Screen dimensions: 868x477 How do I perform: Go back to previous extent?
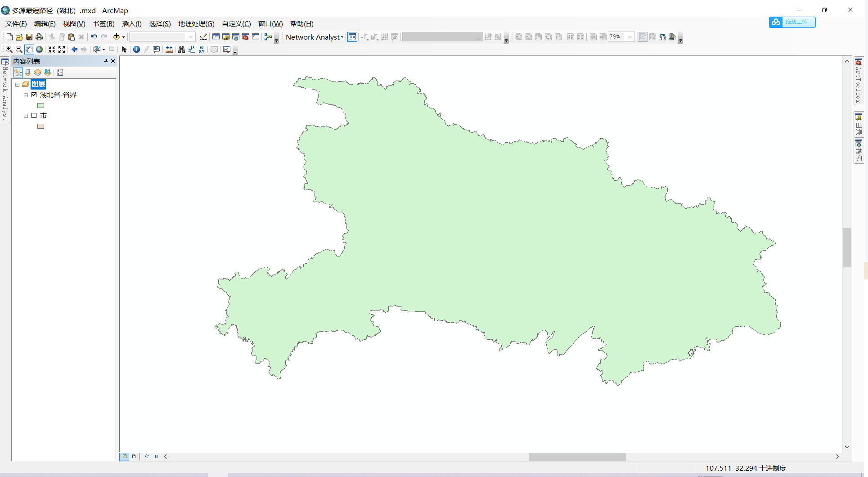pos(74,49)
